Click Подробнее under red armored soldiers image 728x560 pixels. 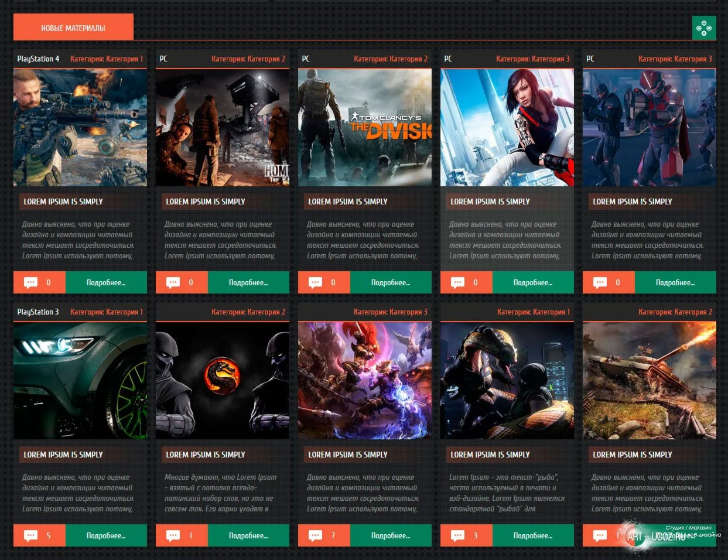(x=675, y=282)
